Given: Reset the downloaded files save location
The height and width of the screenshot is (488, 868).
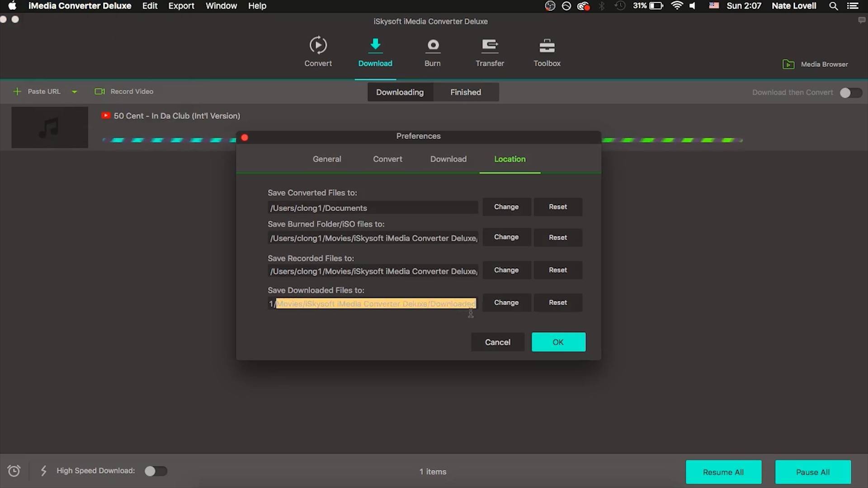Looking at the screenshot, I should click(x=558, y=303).
